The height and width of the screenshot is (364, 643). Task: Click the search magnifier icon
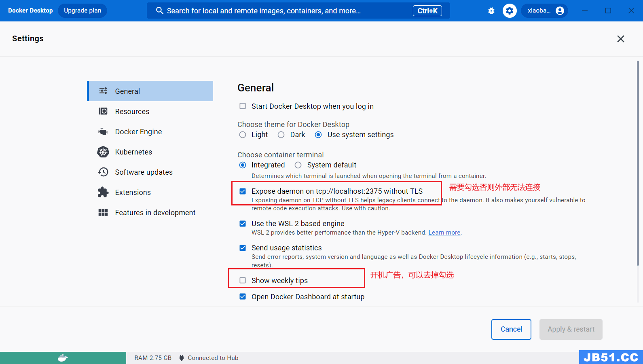(x=159, y=11)
